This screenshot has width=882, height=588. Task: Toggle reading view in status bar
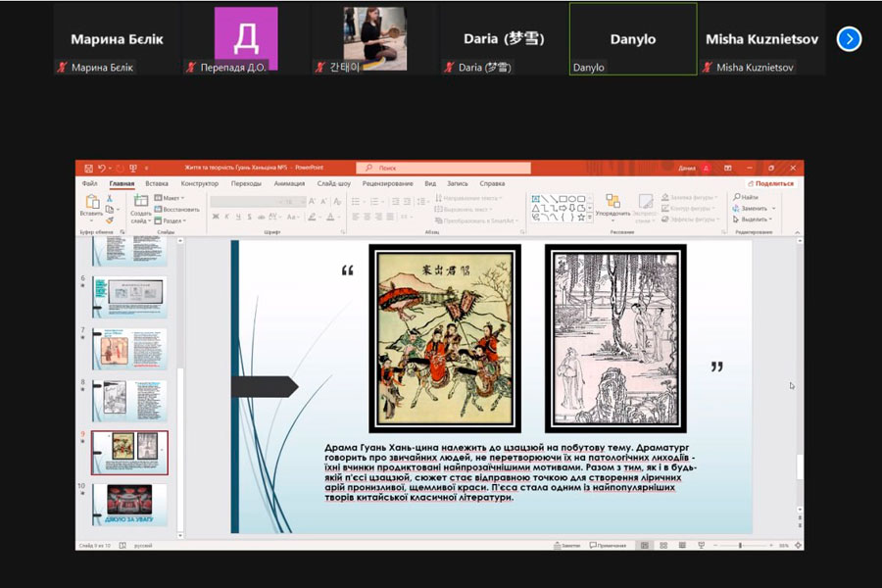(684, 545)
